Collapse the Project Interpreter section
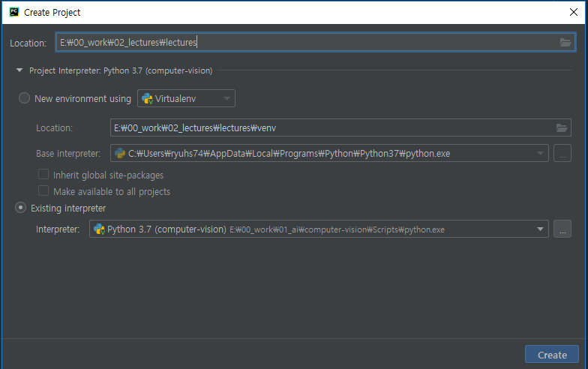Image resolution: width=588 pixels, height=369 pixels. (19, 70)
